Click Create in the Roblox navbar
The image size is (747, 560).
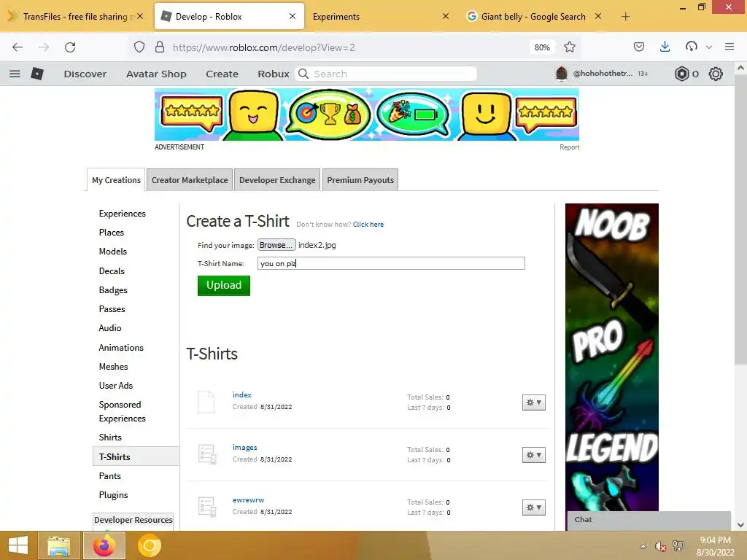tap(222, 74)
